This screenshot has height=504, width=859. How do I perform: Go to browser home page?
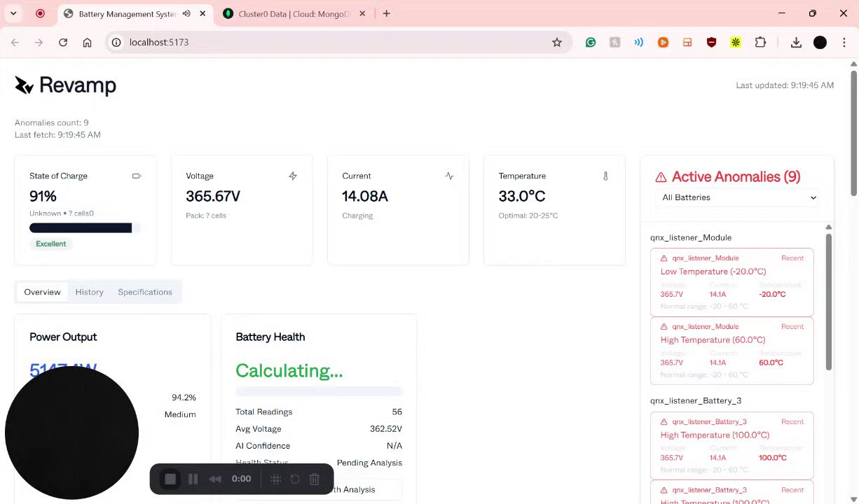[87, 43]
